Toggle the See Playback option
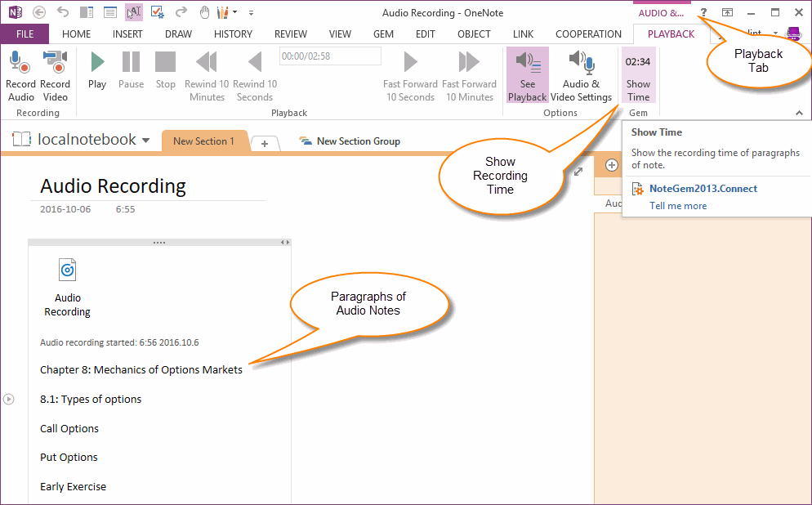The width and height of the screenshot is (812, 505). [x=527, y=76]
